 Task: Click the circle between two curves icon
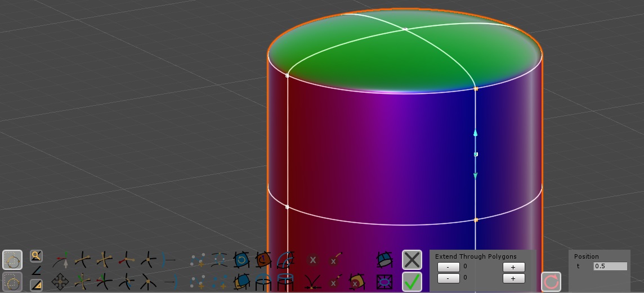(x=220, y=260)
